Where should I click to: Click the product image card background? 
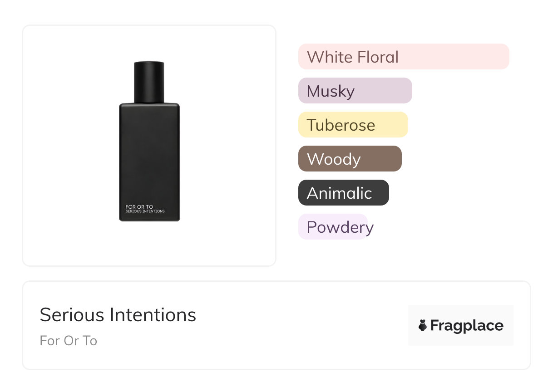pyautogui.click(x=149, y=146)
